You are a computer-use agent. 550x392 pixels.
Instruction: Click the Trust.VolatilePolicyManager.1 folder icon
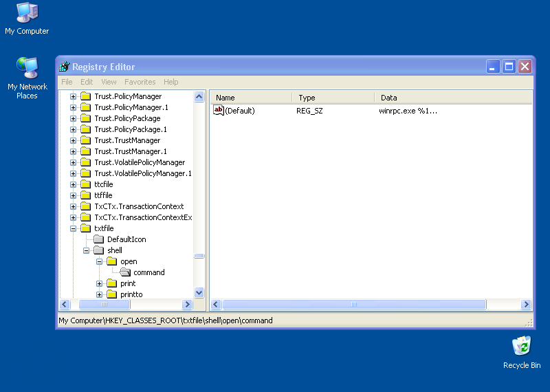[85, 173]
